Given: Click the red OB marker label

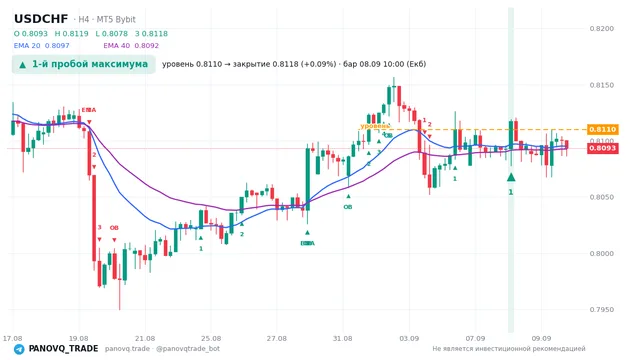Looking at the screenshot, I should tap(114, 227).
